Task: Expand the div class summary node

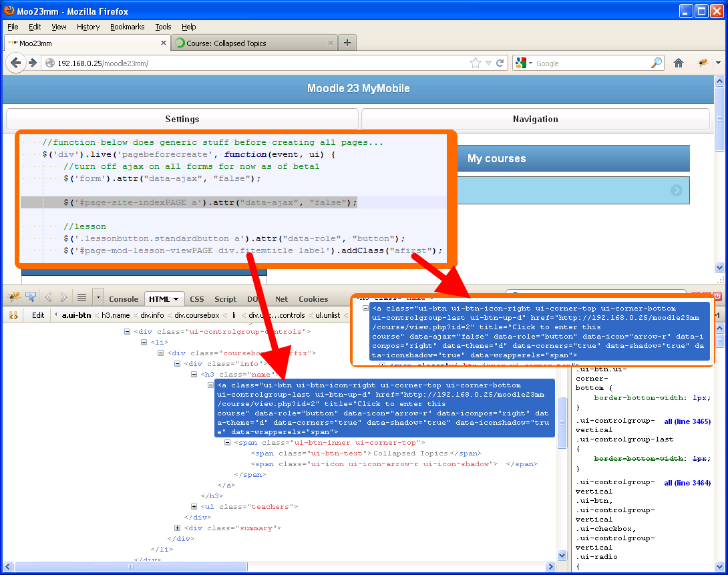Action: (178, 528)
